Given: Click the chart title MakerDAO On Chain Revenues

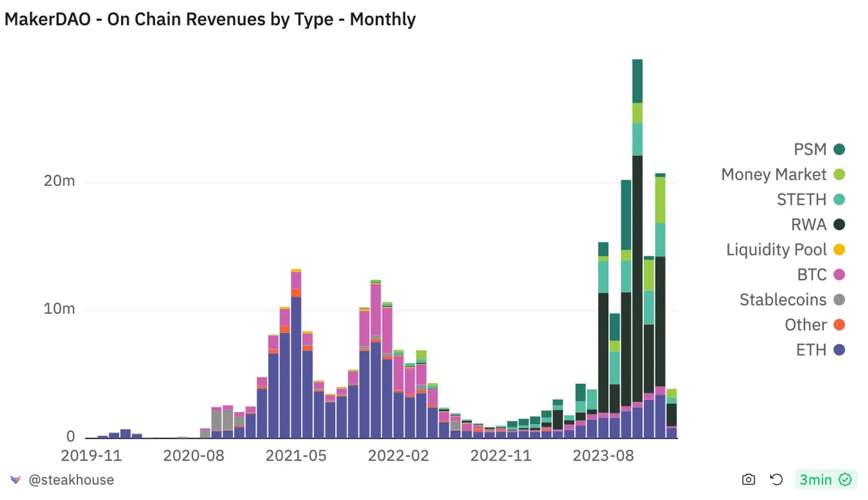Looking at the screenshot, I should tap(210, 20).
